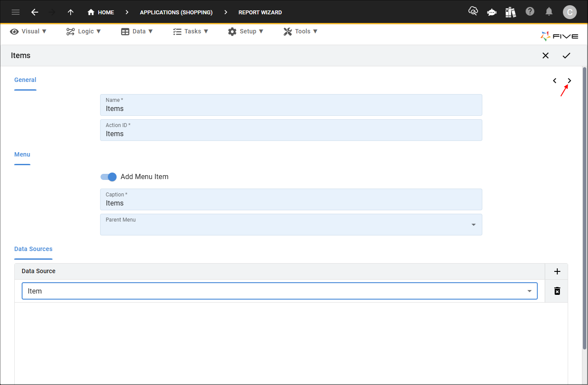Select the Data Sources tab

coord(33,249)
